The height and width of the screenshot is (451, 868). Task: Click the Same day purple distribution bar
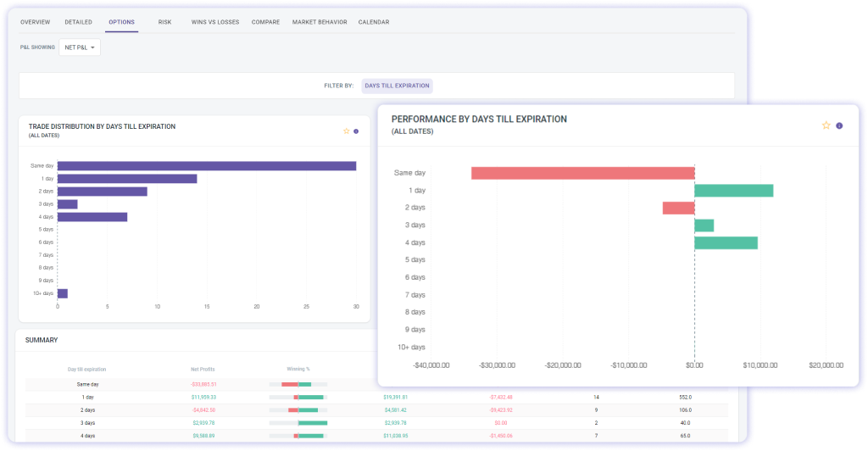point(206,166)
